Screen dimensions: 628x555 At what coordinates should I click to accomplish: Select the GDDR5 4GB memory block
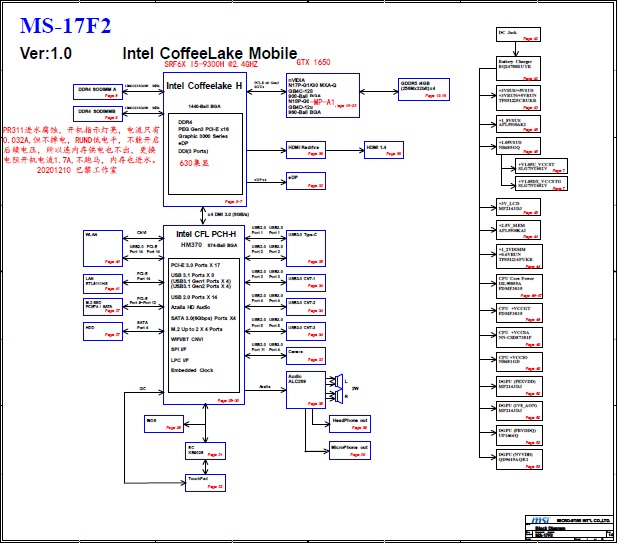(424, 89)
